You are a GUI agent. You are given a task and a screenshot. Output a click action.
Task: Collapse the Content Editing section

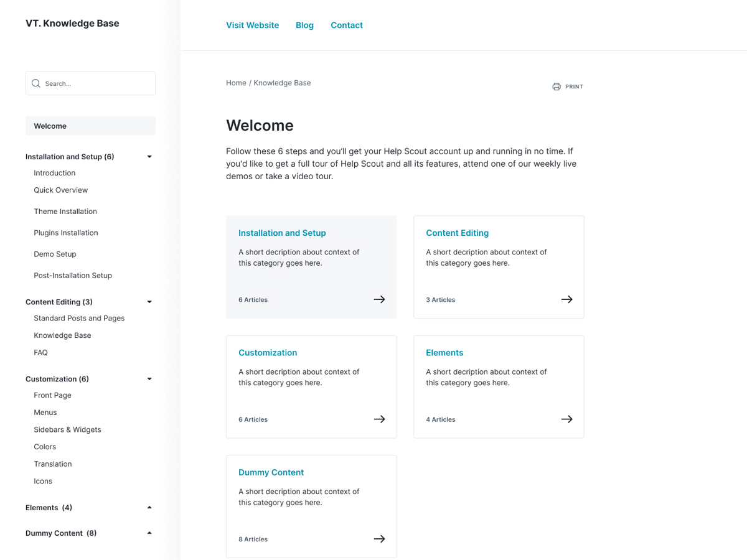point(149,301)
